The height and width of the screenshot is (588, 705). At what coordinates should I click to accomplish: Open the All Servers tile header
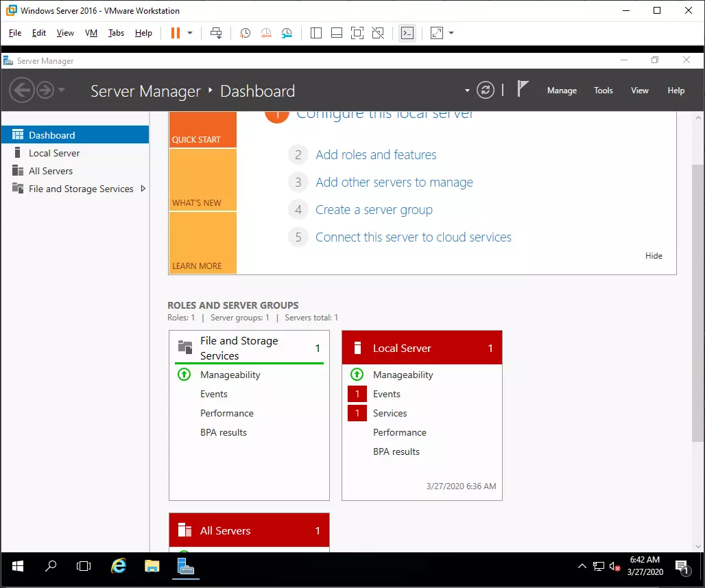(249, 530)
